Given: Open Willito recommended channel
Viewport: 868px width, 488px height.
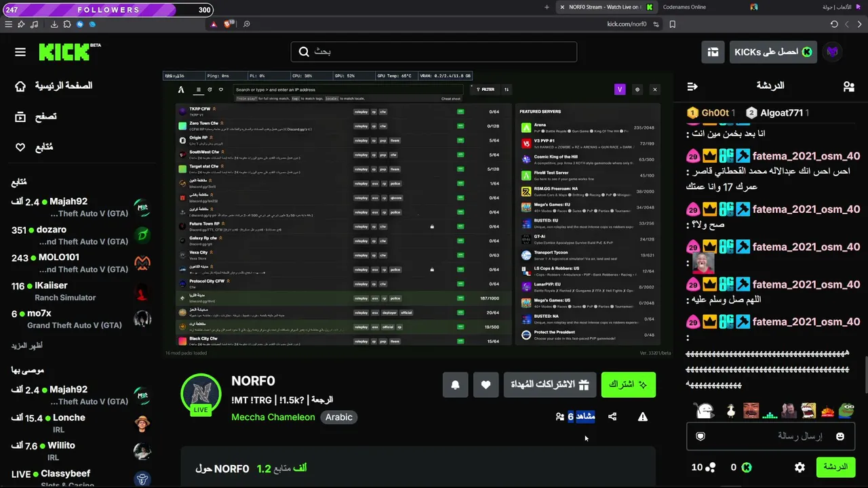Looking at the screenshot, I should pos(81,451).
